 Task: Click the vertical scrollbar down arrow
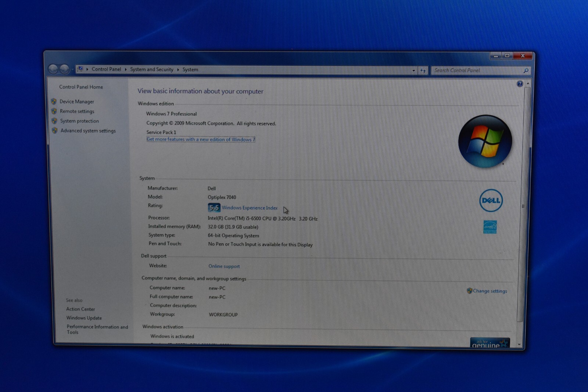pyautogui.click(x=519, y=344)
